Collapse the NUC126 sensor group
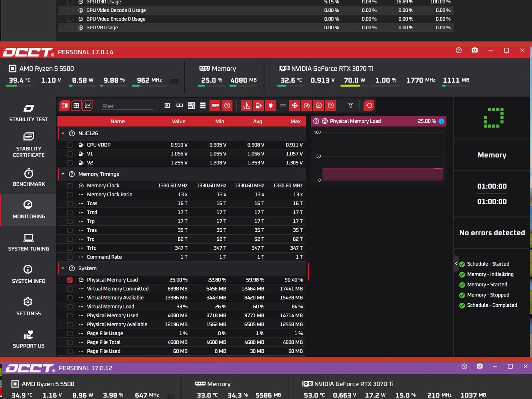The image size is (532, 399). (63, 133)
